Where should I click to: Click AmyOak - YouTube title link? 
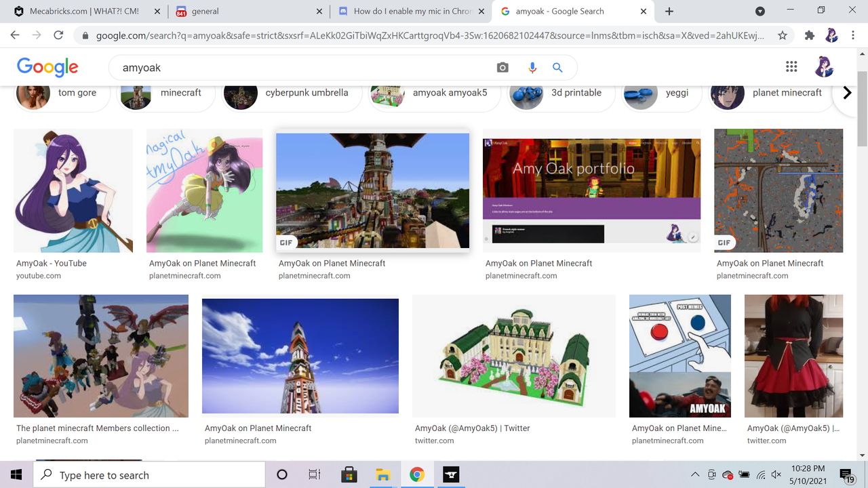(x=52, y=263)
